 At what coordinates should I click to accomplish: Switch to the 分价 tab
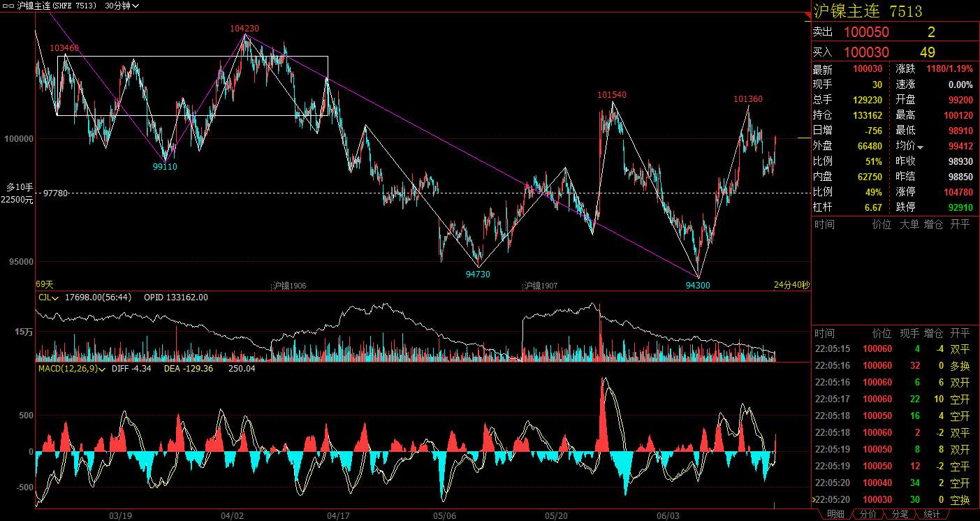click(868, 514)
